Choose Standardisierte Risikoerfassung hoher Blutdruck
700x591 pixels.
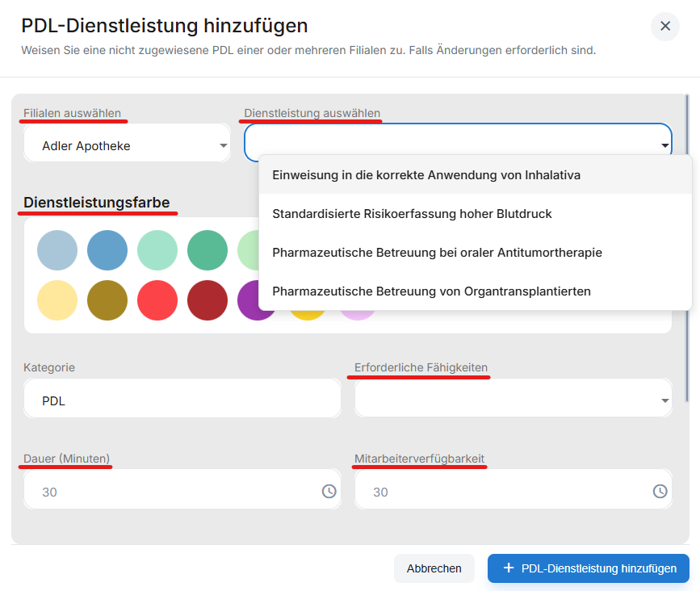[x=476, y=214]
